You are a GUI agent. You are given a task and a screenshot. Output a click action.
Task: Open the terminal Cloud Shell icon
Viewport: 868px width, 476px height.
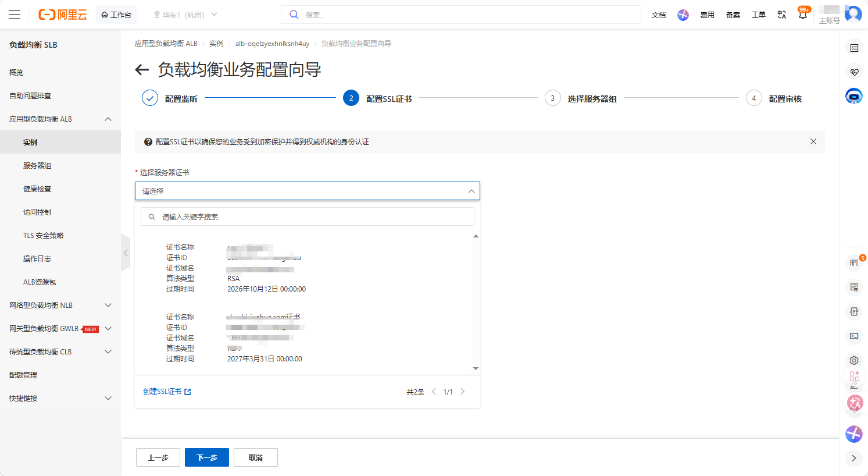tap(854, 336)
